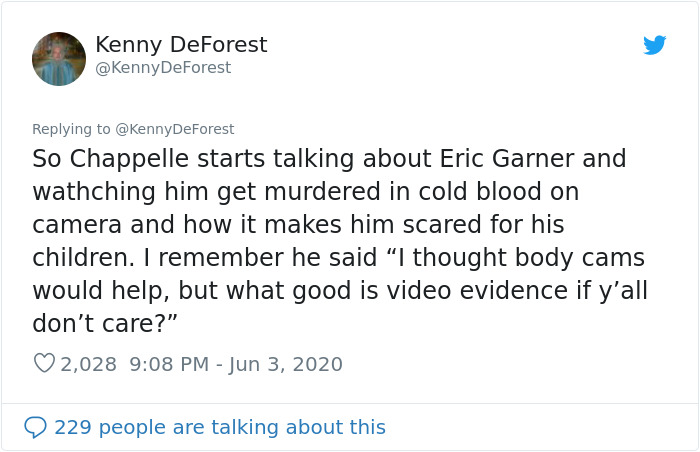This screenshot has width=700, height=452.
Task: Open Kenny DeForest's profile picture
Action: click(x=59, y=59)
